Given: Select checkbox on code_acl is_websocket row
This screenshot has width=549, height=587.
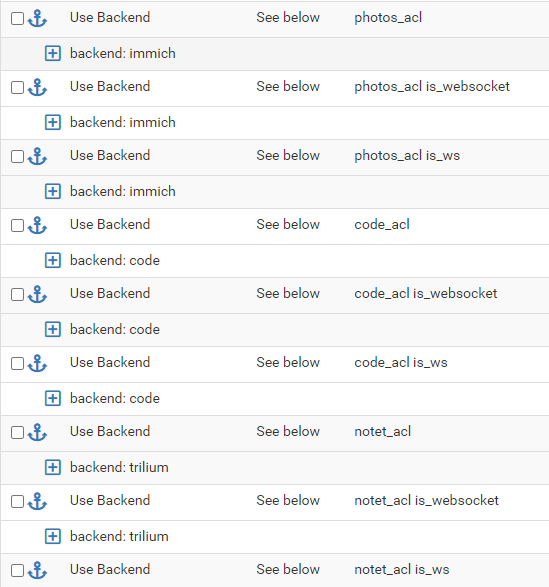Looking at the screenshot, I should click(x=17, y=295).
